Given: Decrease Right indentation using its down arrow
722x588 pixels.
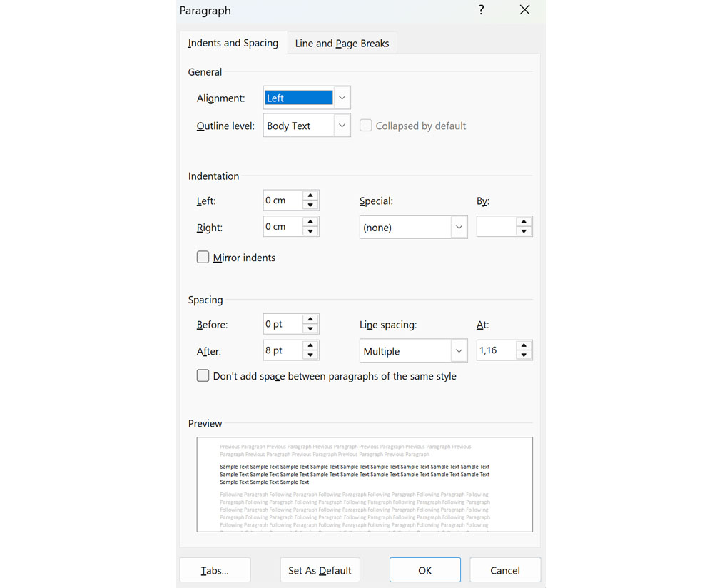Looking at the screenshot, I should (x=310, y=230).
